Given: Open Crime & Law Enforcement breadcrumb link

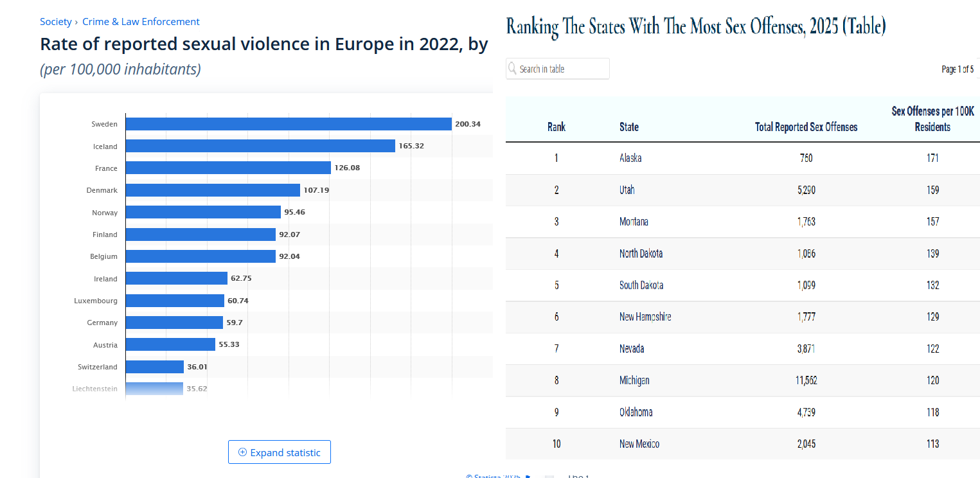Looking at the screenshot, I should [141, 22].
